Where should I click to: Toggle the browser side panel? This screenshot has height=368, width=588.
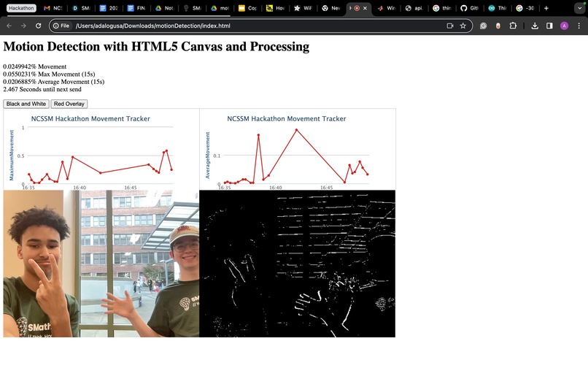[549, 26]
